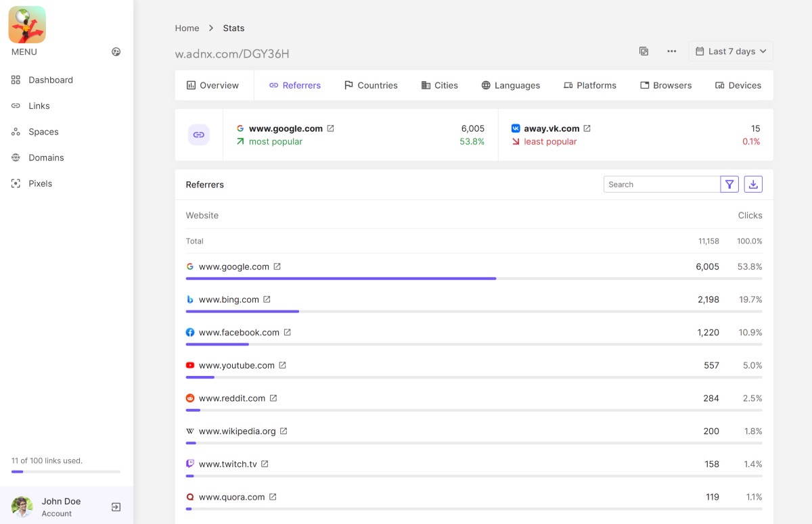
Task: Click the Stats breadcrumb
Action: 233,28
